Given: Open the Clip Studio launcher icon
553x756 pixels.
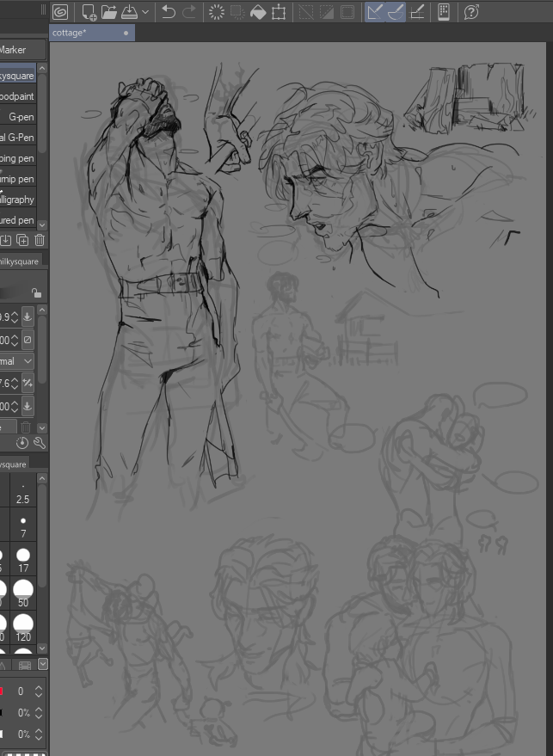Looking at the screenshot, I should 60,11.
